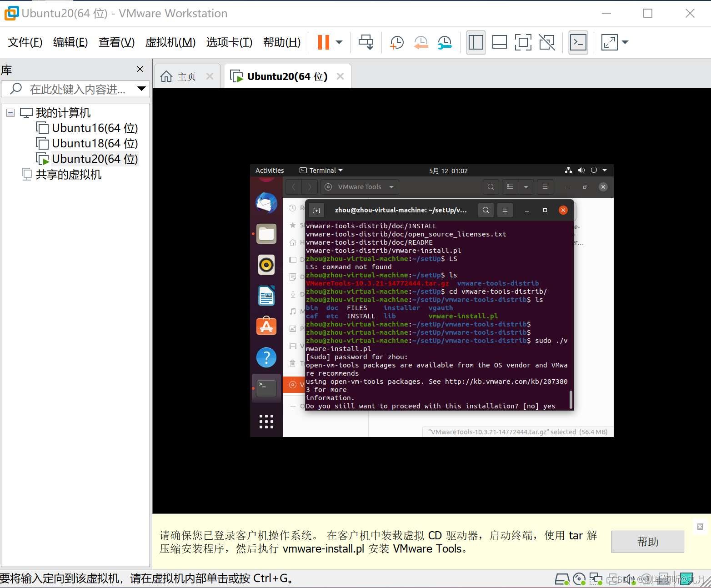
Task: Close the 主页 tab
Action: 210,76
